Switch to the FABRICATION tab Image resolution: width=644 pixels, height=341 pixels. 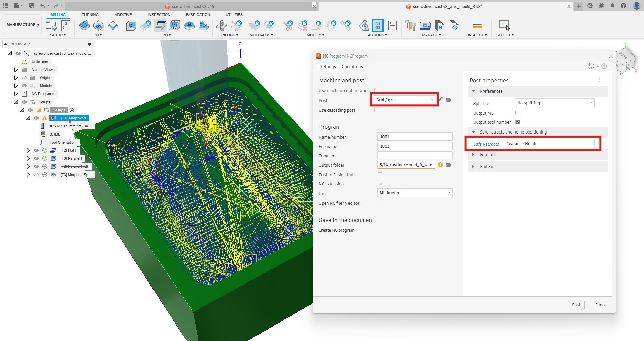[x=198, y=15]
